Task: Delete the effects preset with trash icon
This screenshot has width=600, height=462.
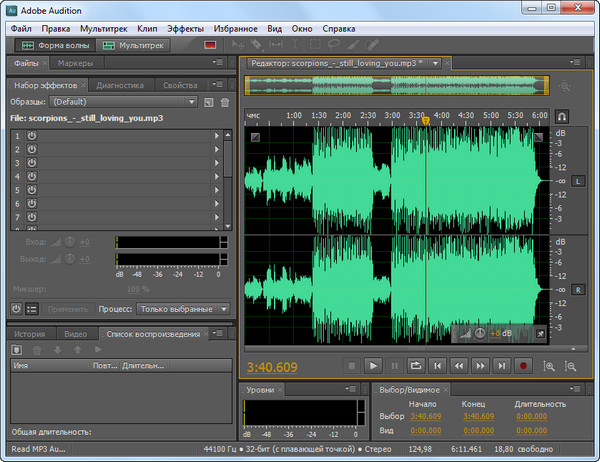Action: (x=225, y=102)
